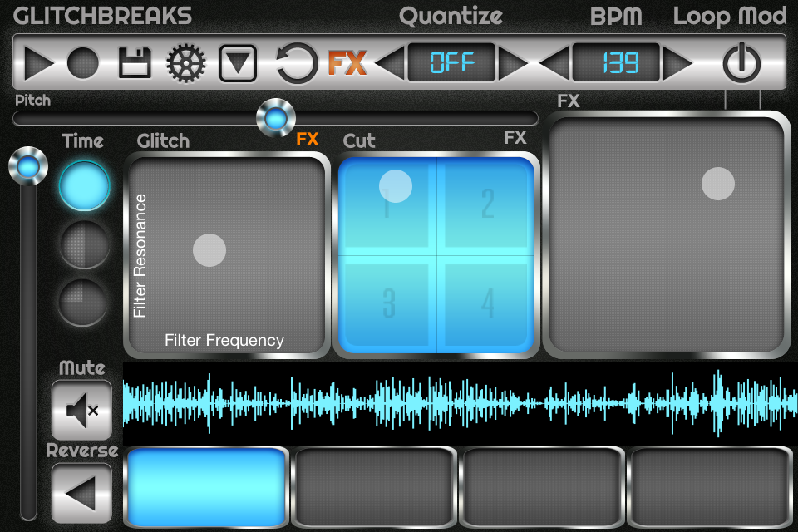Open settings with the gear icon
Screen dimensions: 798x532
point(186,63)
